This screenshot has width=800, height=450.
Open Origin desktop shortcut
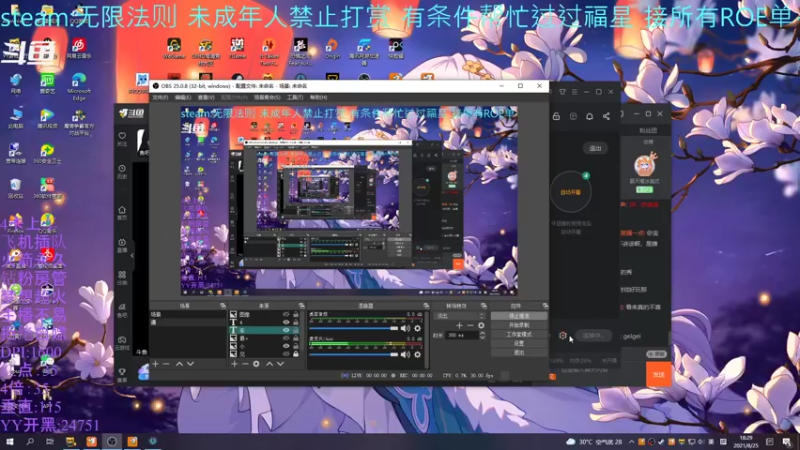(332, 48)
